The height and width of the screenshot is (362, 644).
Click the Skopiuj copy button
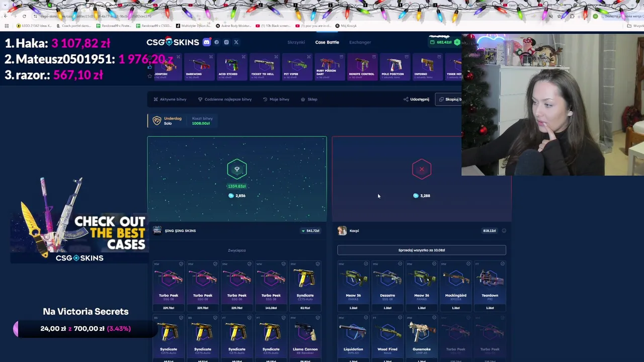[449, 99]
